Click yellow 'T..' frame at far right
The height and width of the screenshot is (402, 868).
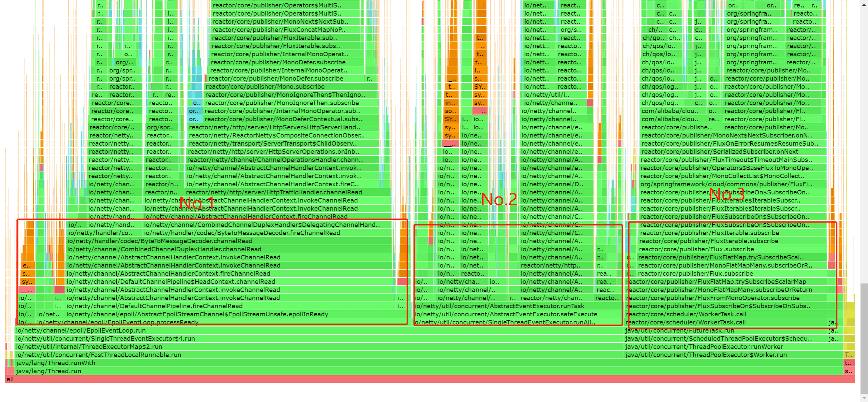[x=849, y=355]
